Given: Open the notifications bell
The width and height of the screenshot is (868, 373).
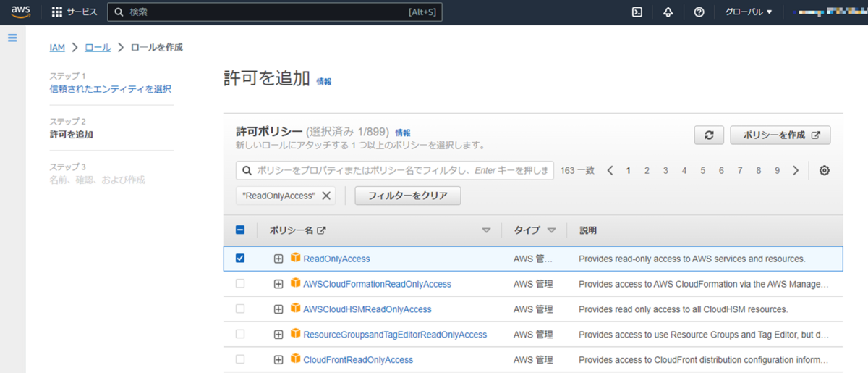Looking at the screenshot, I should coord(668,12).
